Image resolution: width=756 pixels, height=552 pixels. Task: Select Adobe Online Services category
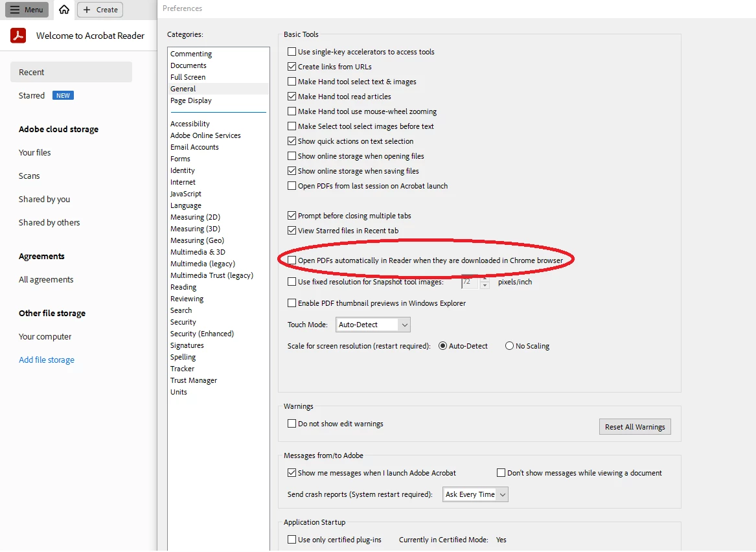pyautogui.click(x=205, y=135)
